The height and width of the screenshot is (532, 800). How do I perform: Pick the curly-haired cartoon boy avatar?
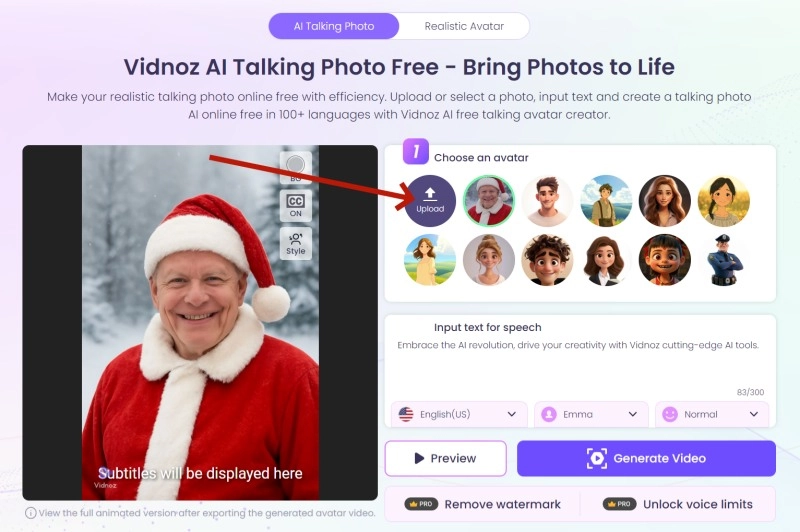[547, 260]
